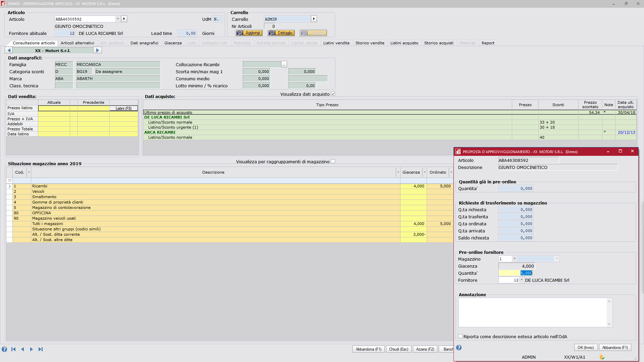Click the arrow button next to Carrello ADMIN

point(314,19)
